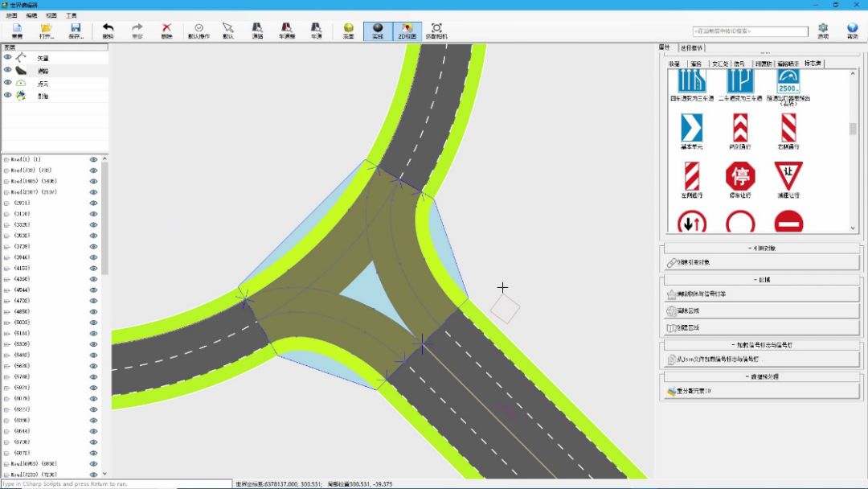Select the oncoming-priority arrows round sign
The image size is (868, 489).
click(x=692, y=221)
